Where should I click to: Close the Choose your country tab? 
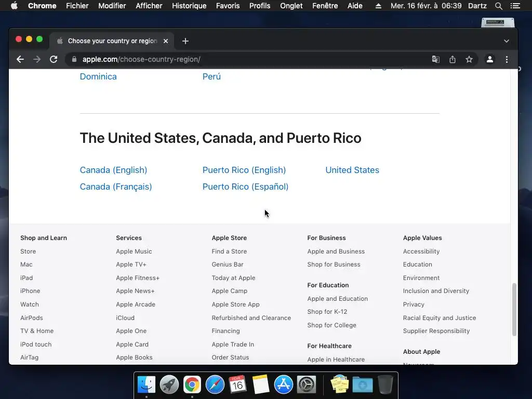click(x=166, y=41)
